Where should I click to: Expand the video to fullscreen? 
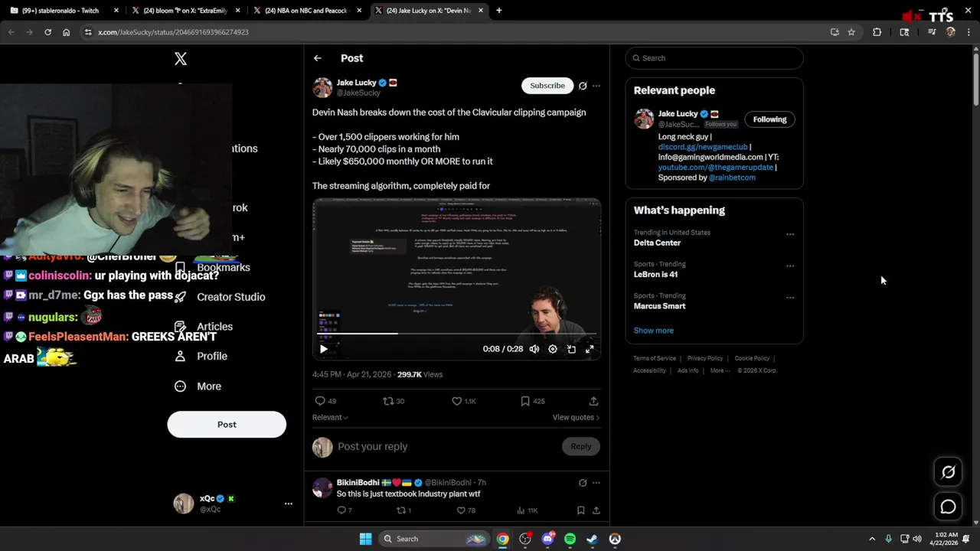click(590, 349)
